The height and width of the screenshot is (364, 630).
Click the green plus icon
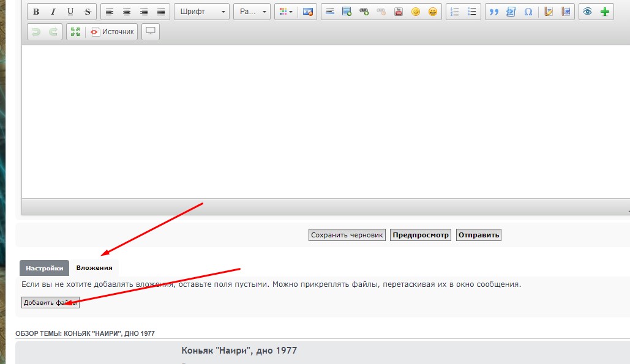coord(605,12)
